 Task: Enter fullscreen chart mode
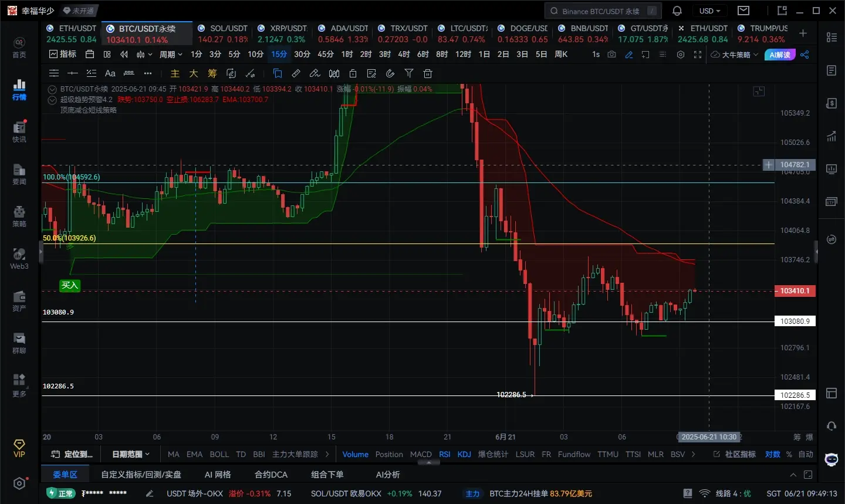click(x=698, y=55)
